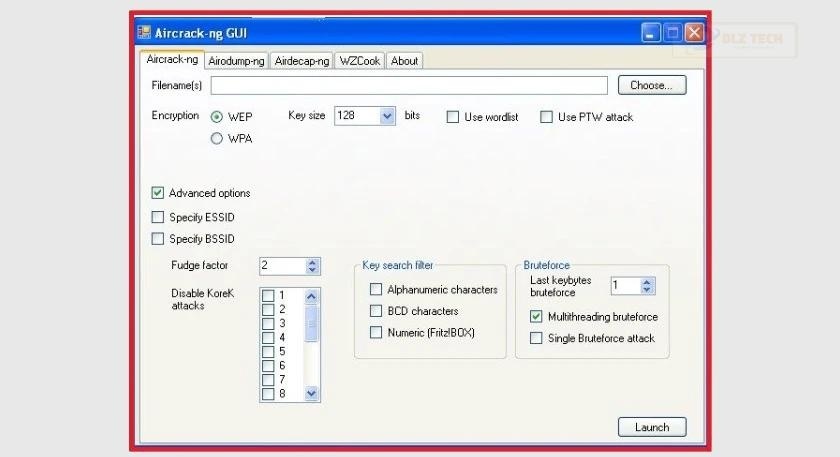Click the Launch button
The width and height of the screenshot is (840, 457).
click(x=652, y=427)
